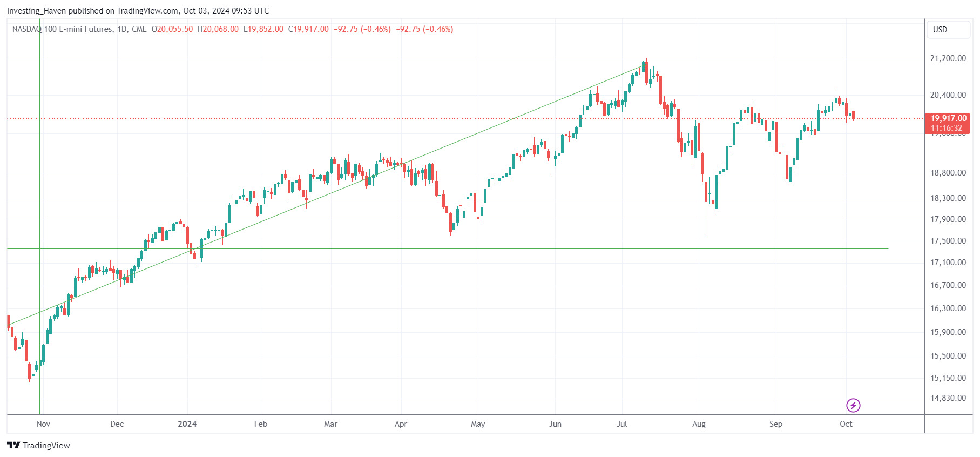Click the Jun label on time axis

tap(555, 424)
